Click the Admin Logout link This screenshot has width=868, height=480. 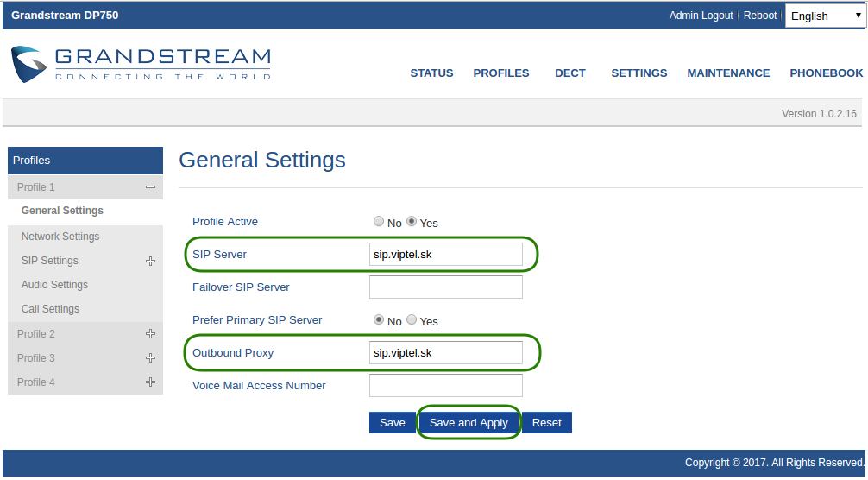coord(701,16)
